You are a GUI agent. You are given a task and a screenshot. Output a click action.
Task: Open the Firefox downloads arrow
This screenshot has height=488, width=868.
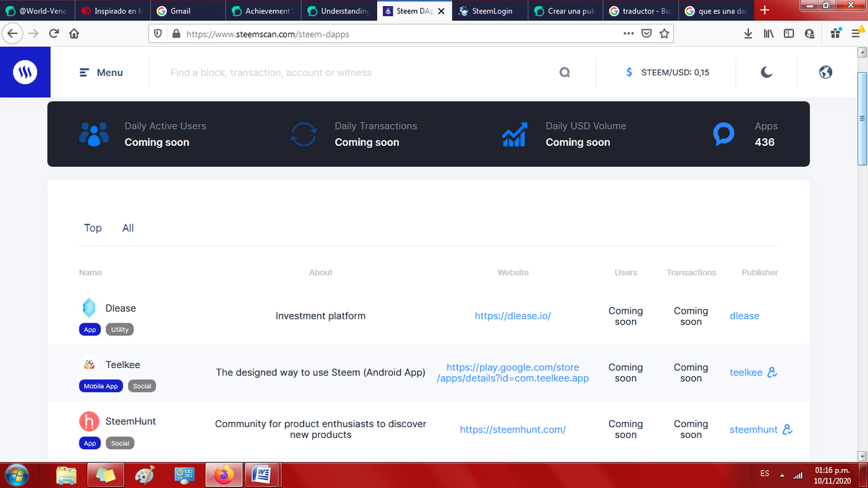coord(748,33)
